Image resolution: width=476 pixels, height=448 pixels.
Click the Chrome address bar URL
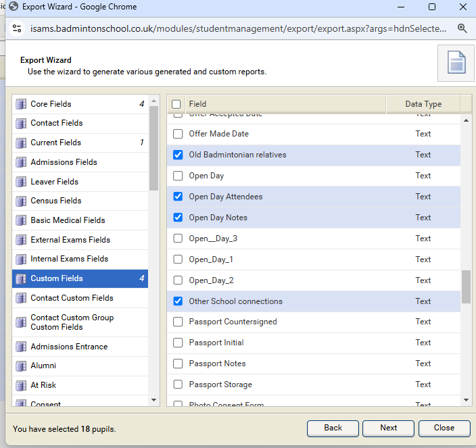(238, 28)
